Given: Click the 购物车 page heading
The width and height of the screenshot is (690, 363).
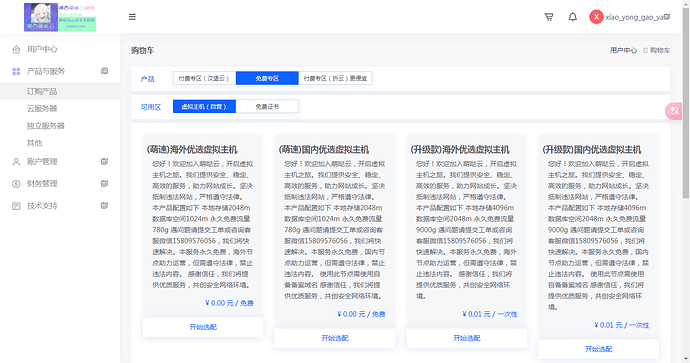Looking at the screenshot, I should pyautogui.click(x=143, y=51).
